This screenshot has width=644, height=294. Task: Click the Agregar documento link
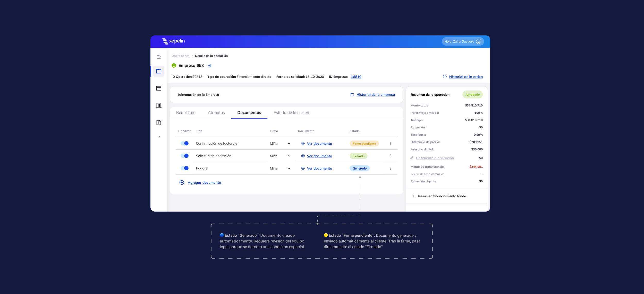(x=204, y=183)
